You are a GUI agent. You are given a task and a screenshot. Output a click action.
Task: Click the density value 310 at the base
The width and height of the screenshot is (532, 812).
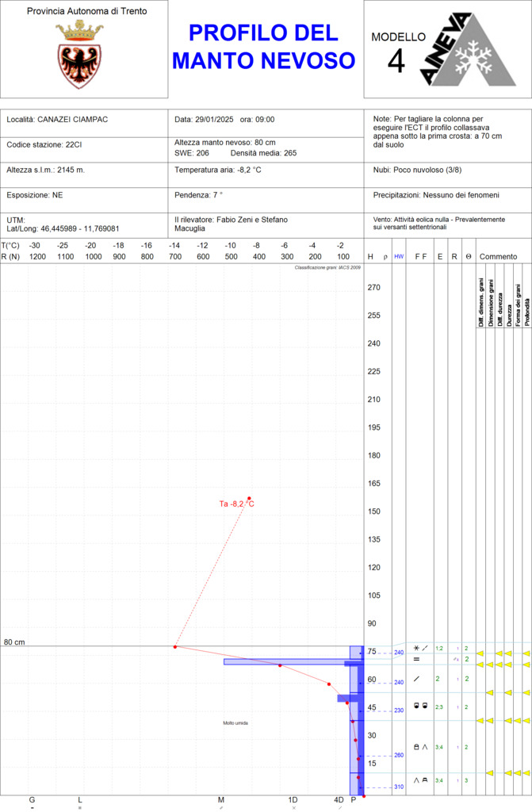tap(398, 787)
